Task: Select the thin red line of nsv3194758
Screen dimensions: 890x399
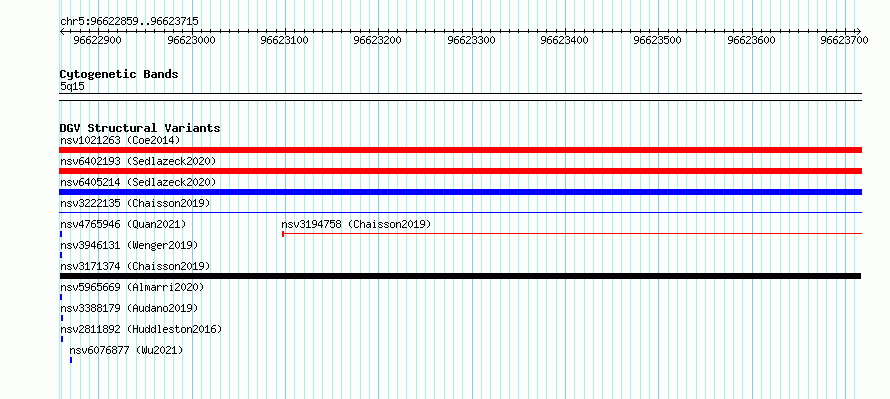Action: [x=572, y=233]
